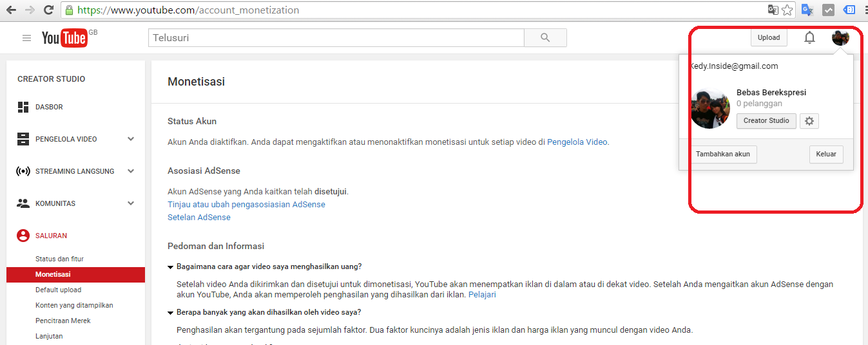Click the blue extension icon at the toolbar end

coord(849,10)
